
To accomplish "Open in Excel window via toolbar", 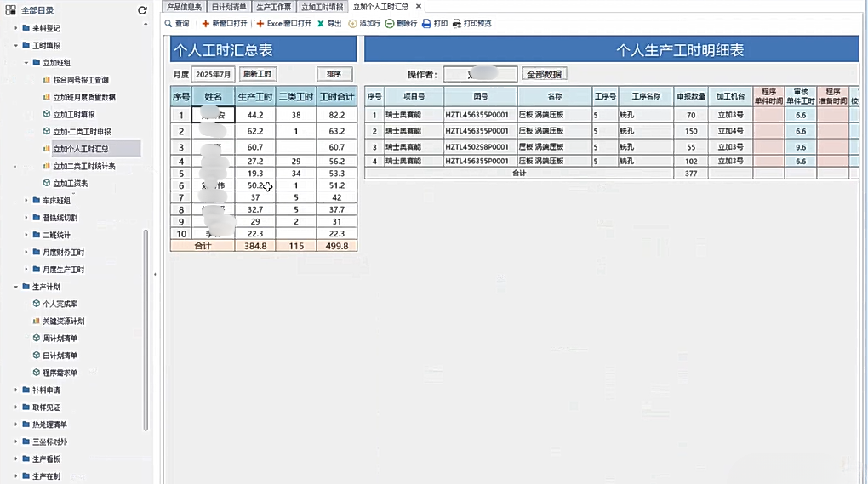I will point(283,24).
